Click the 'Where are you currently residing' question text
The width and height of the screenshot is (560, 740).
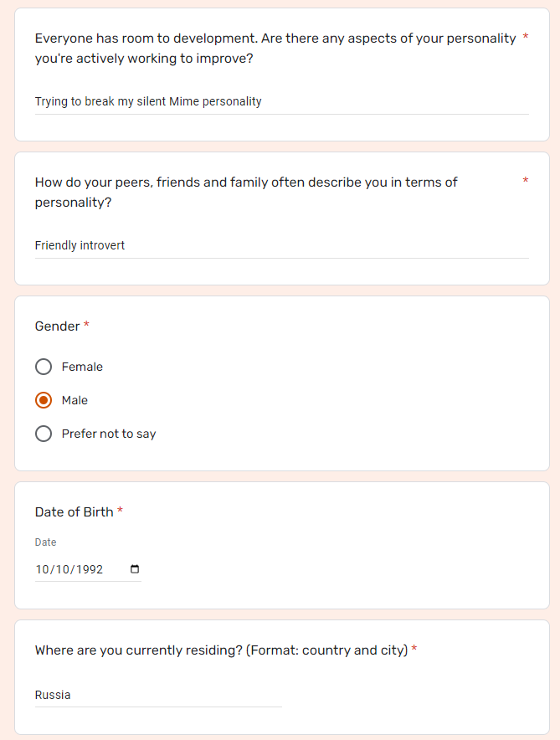221,650
